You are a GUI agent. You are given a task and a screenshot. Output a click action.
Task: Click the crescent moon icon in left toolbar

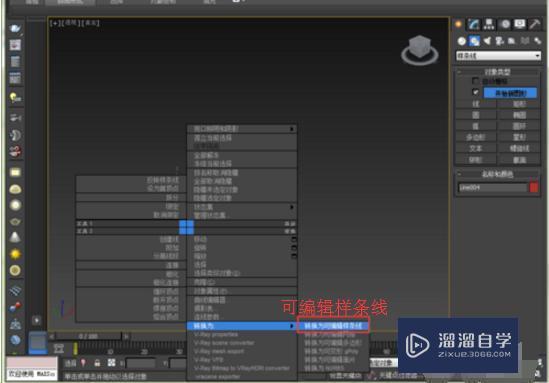pyautogui.click(x=15, y=135)
